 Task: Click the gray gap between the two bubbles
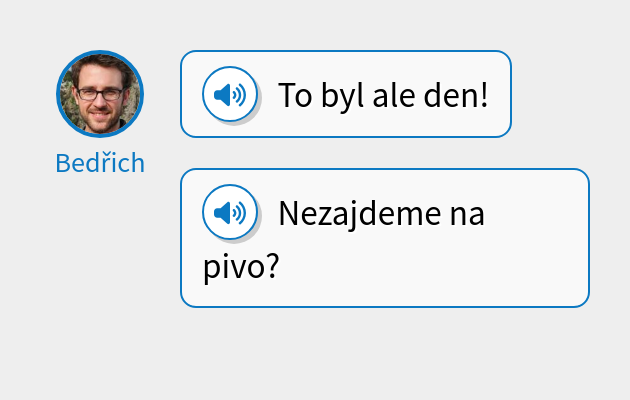(385, 153)
